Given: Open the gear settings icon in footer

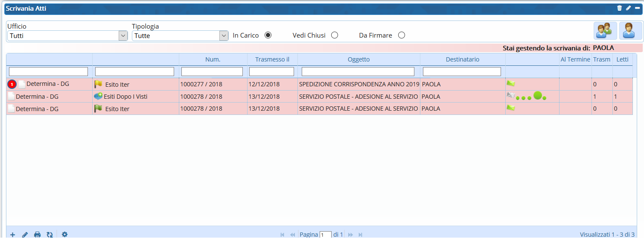Looking at the screenshot, I should pos(65,234).
